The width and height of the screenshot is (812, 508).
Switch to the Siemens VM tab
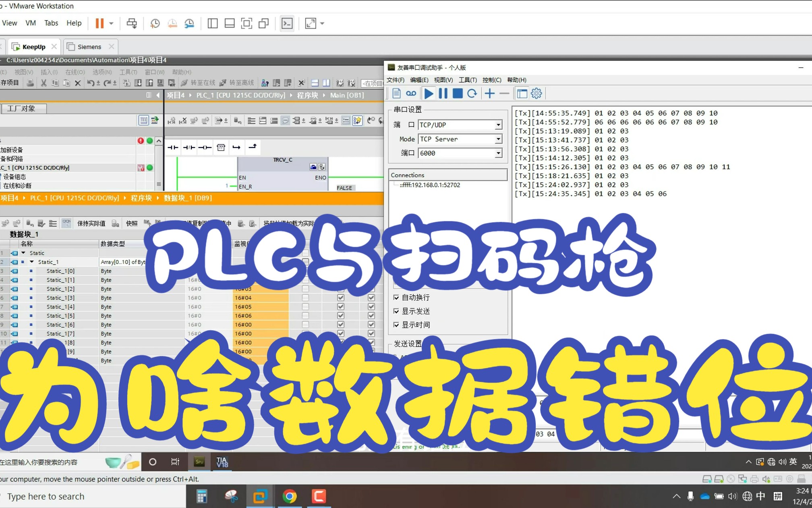coord(89,47)
